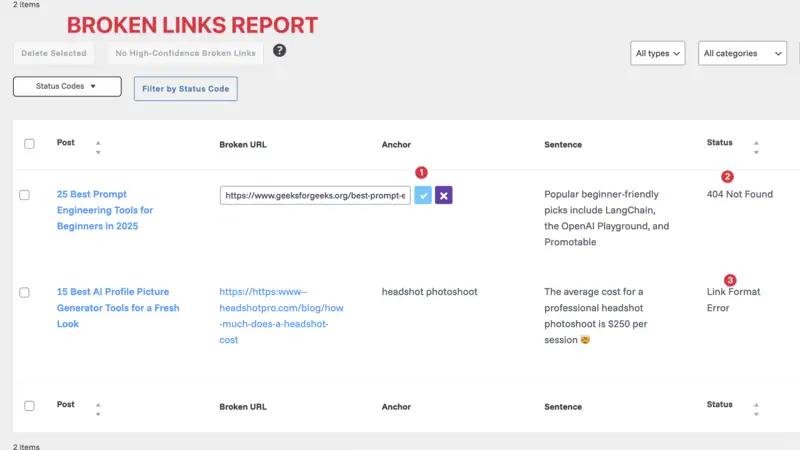The width and height of the screenshot is (800, 450).
Task: Click the headshot photoshoot anchor text
Action: [x=430, y=292]
